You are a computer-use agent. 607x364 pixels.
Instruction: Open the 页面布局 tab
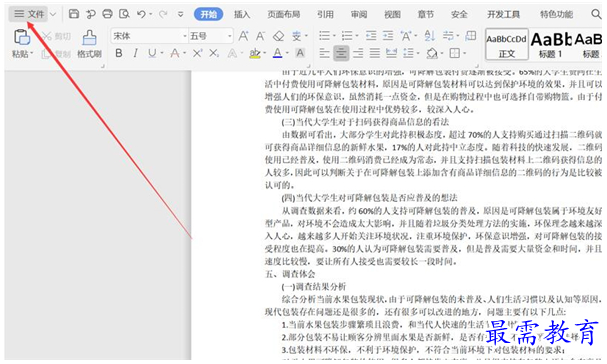tap(283, 14)
